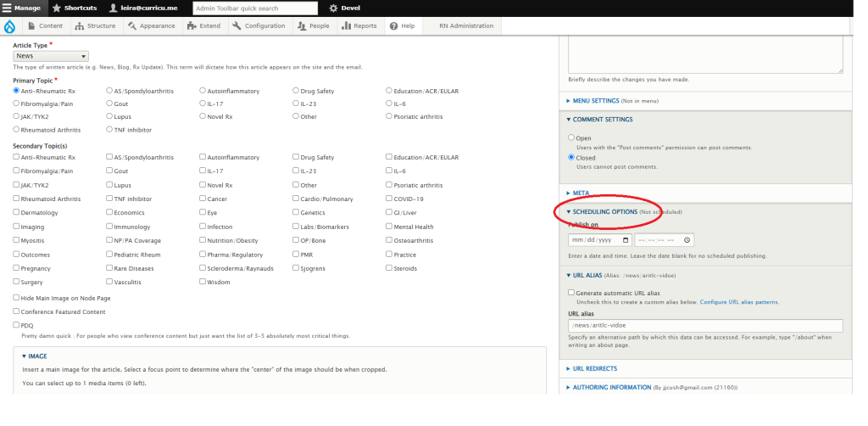
Task: Open the People menu item
Action: tap(314, 26)
